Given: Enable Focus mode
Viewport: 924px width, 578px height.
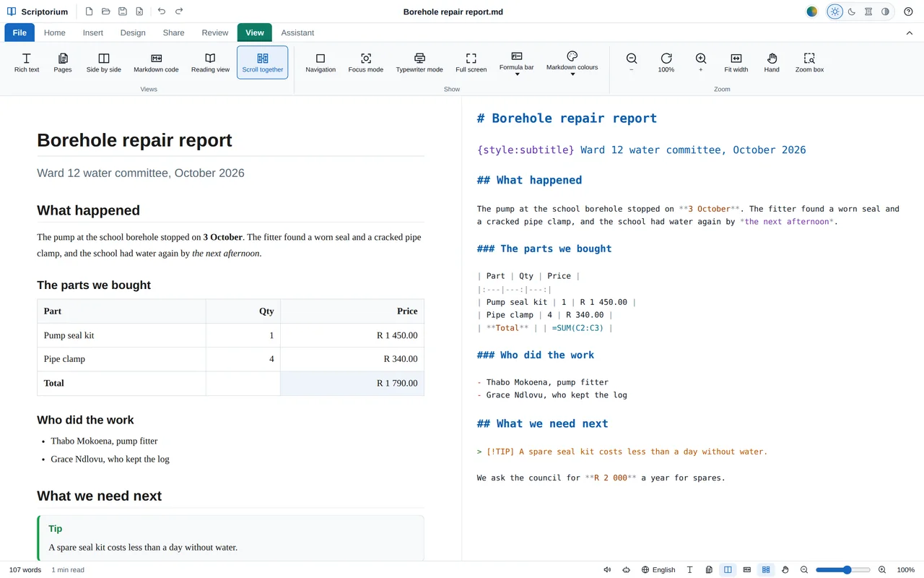Looking at the screenshot, I should click(366, 63).
